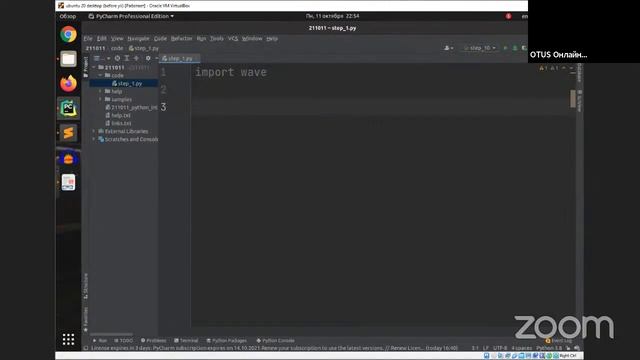Viewport: 640px width, 360px height.
Task: Open the Files app in the dock
Action: click(x=68, y=59)
